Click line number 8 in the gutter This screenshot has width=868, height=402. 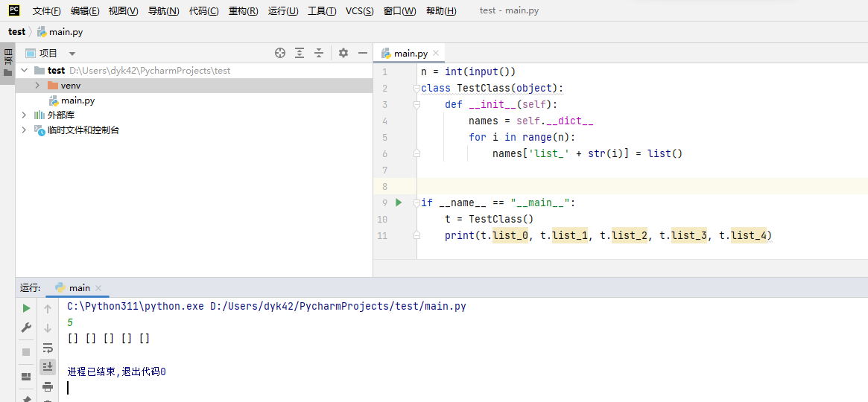click(384, 186)
